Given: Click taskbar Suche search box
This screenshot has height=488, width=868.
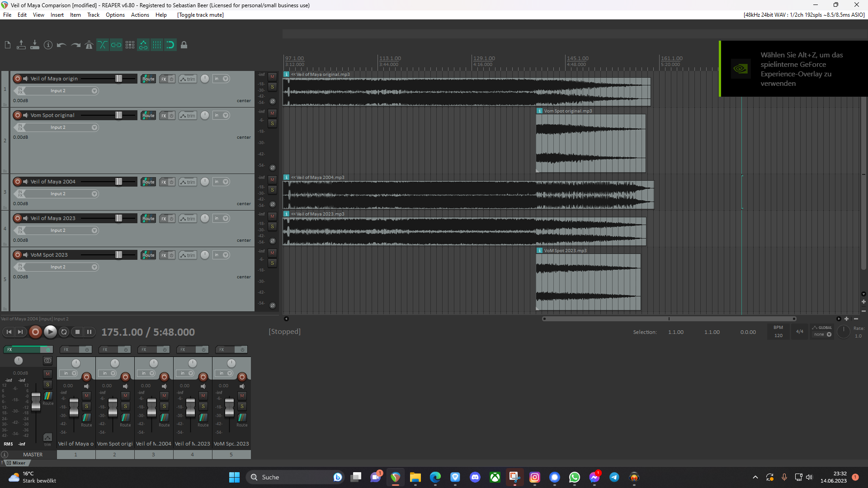Looking at the screenshot, I should (x=295, y=477).
